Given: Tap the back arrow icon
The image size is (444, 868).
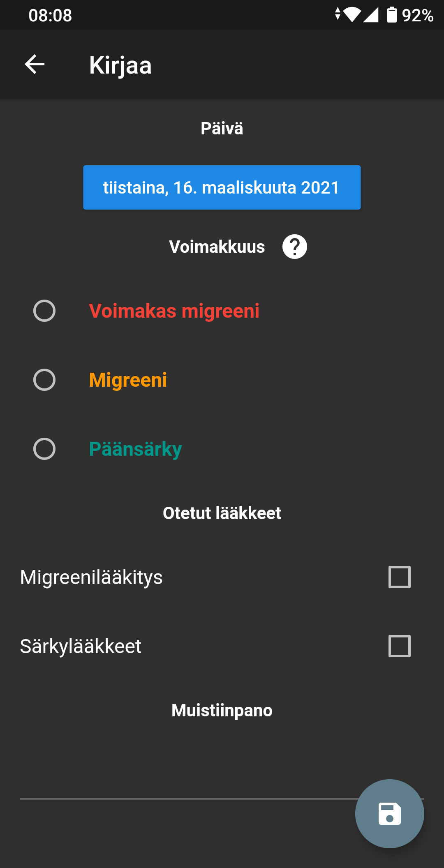Looking at the screenshot, I should (35, 65).
